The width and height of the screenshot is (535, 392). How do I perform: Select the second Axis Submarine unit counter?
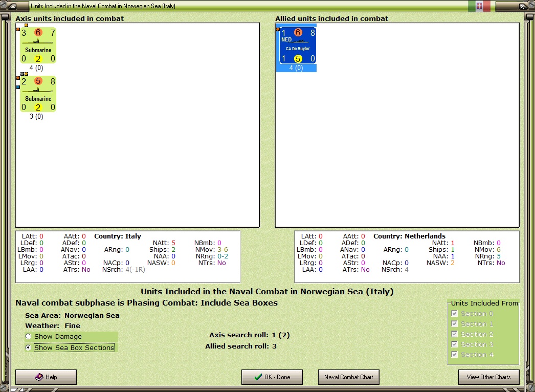click(38, 94)
